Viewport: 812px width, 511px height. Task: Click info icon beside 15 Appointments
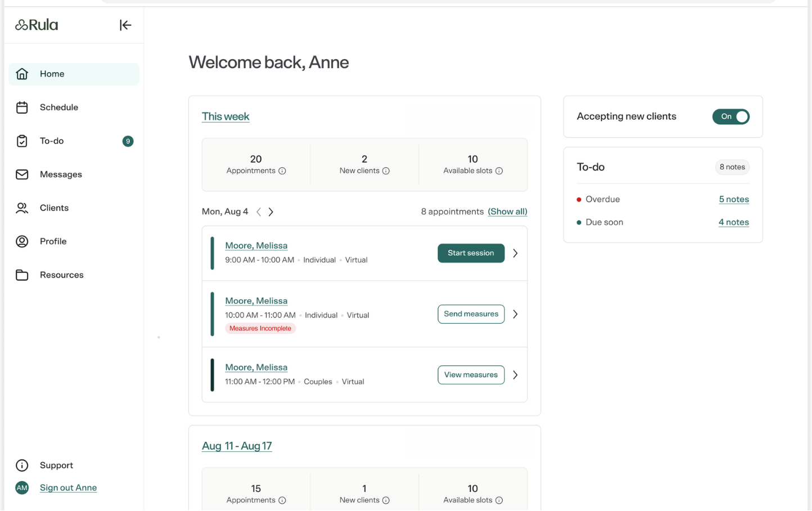282,500
